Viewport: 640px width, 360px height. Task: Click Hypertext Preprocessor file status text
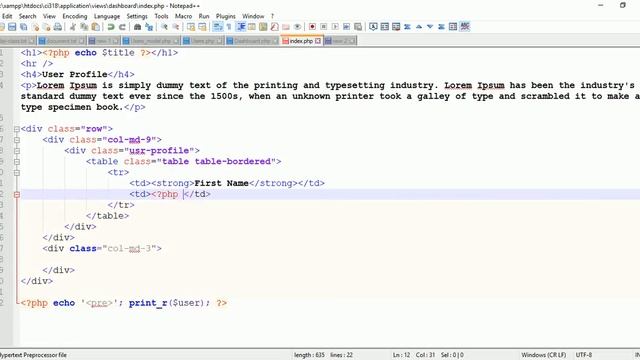point(33,355)
